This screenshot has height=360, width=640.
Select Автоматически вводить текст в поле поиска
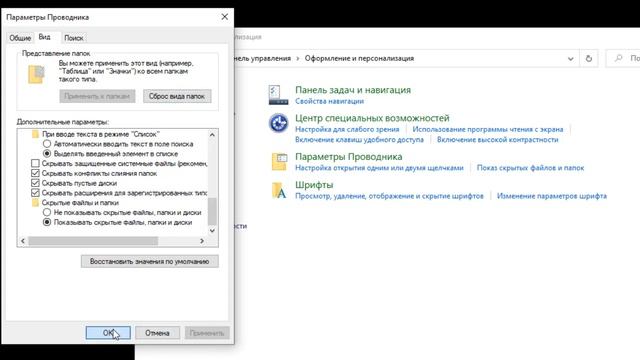point(47,144)
